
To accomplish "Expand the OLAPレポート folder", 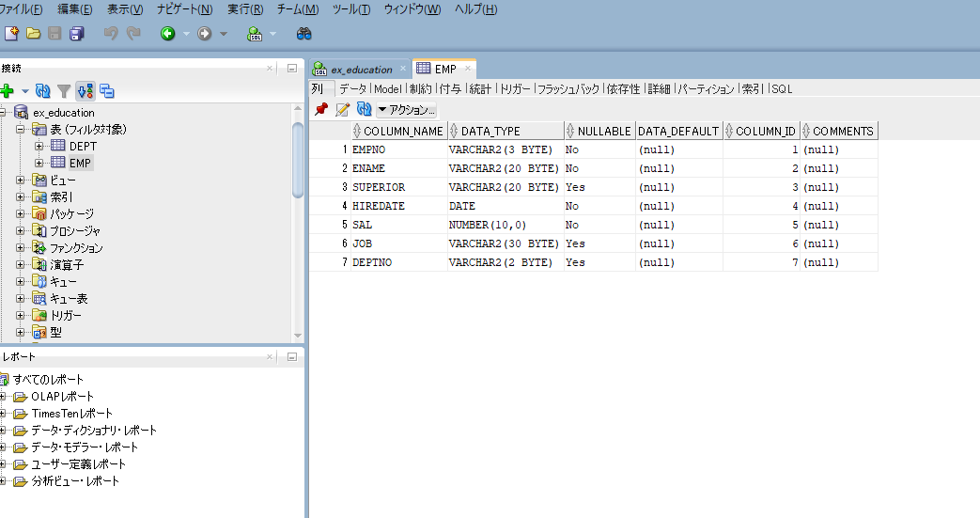I will pos(3,397).
